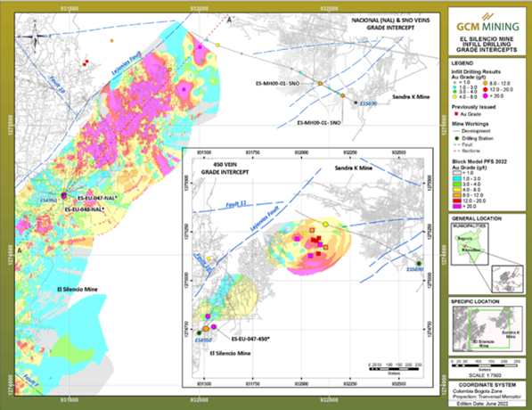Click the ES-EU-047-450* label in inset map
The height and width of the screenshot is (410, 532).
[x=250, y=339]
